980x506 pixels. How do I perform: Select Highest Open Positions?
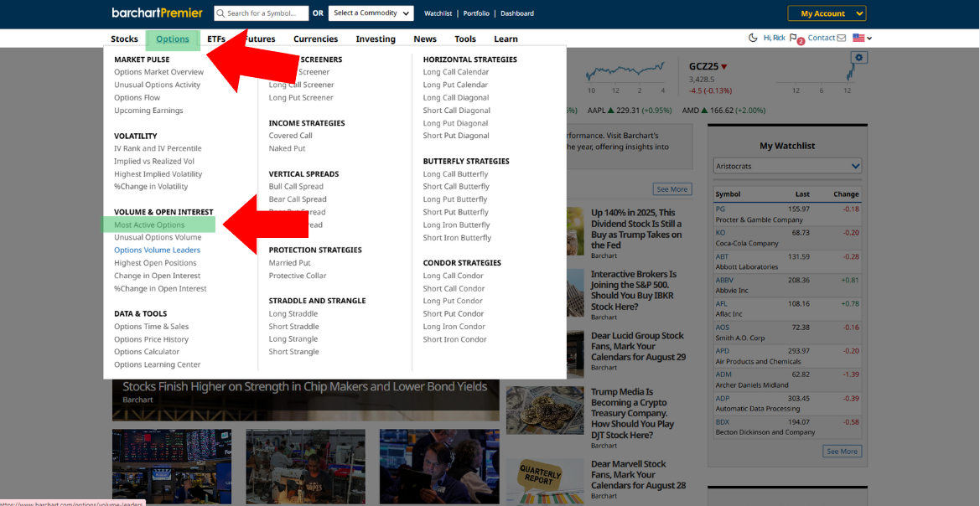tap(155, 263)
